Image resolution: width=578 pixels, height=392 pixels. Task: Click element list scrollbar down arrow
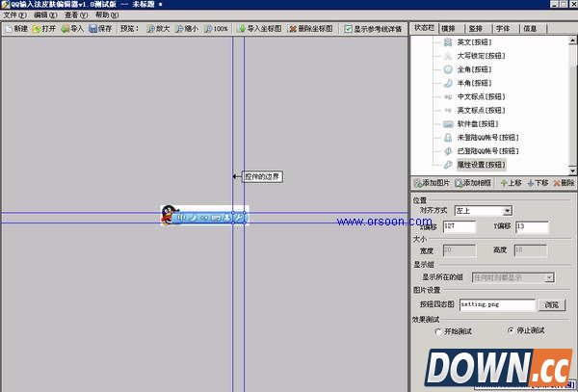coord(572,170)
